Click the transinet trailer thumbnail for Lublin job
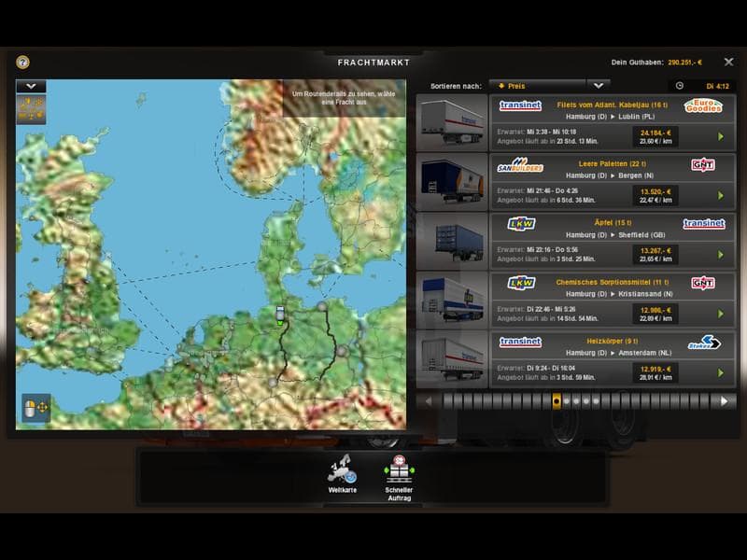This screenshot has height=560, width=747. (x=452, y=122)
